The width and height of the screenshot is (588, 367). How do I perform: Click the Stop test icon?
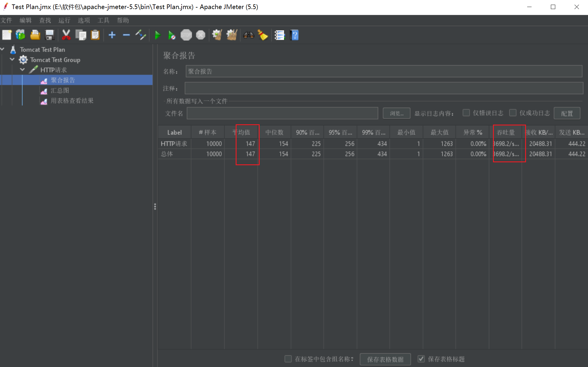point(186,35)
